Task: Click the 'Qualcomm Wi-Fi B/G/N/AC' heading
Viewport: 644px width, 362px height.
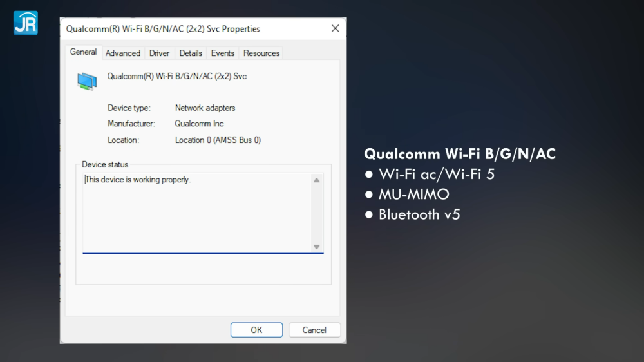Action: [x=460, y=154]
